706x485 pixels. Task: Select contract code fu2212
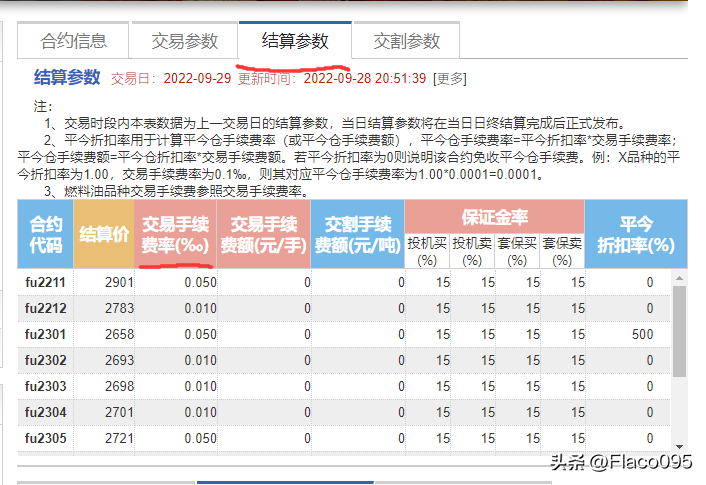click(45, 308)
